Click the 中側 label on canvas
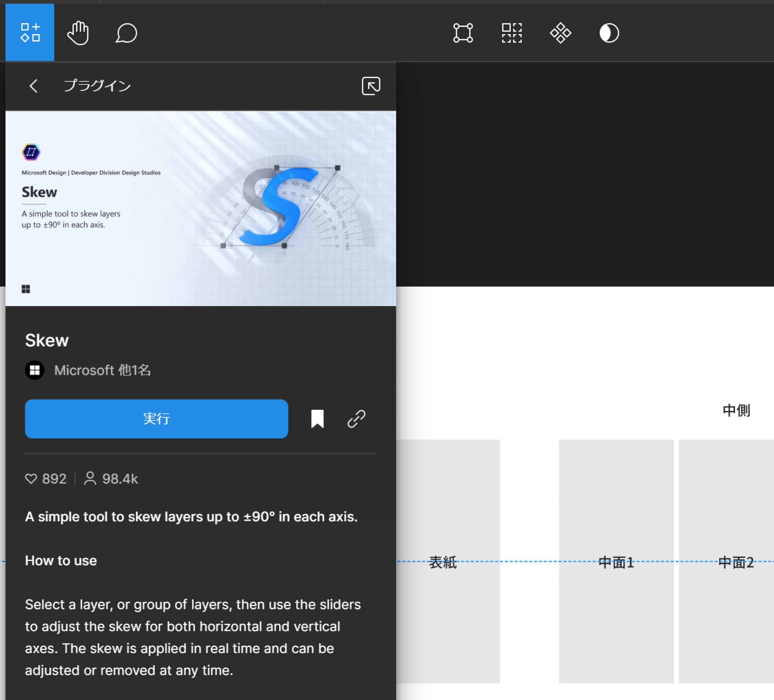The image size is (774, 700). click(736, 410)
